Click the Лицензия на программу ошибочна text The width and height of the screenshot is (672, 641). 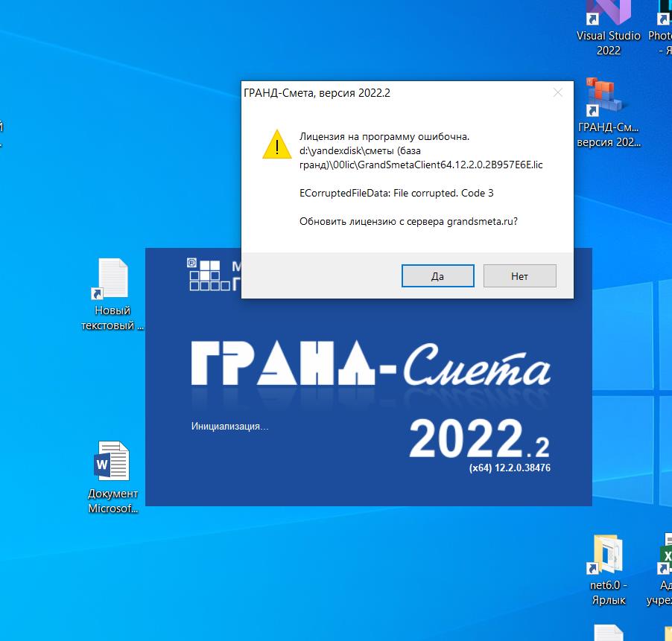point(384,136)
